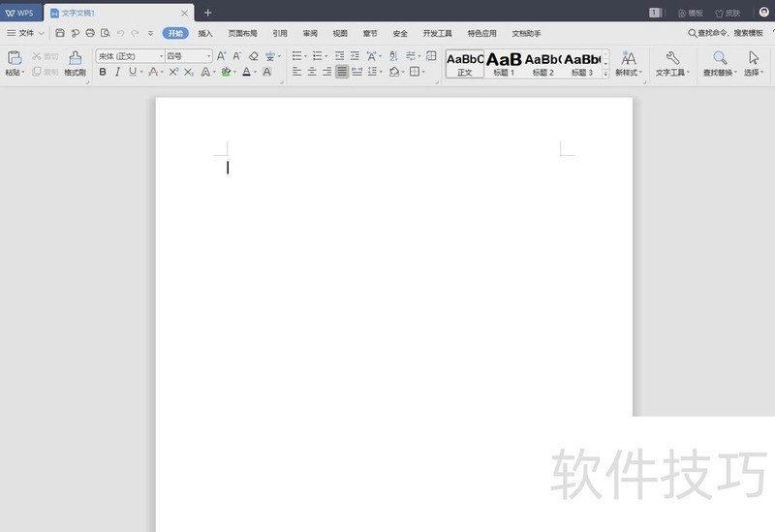Screen dimensions: 775x532
Task: Switch to the View (视图) tab
Action: pos(340,33)
